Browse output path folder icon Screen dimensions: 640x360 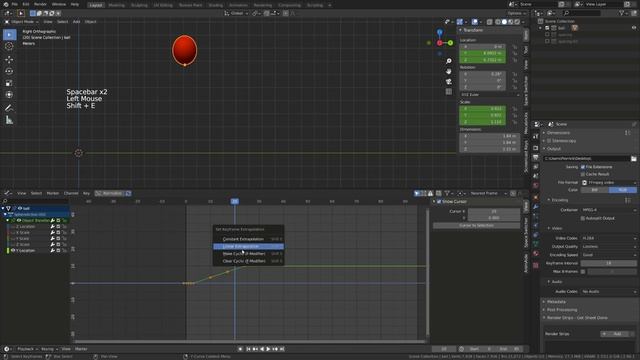point(633,158)
